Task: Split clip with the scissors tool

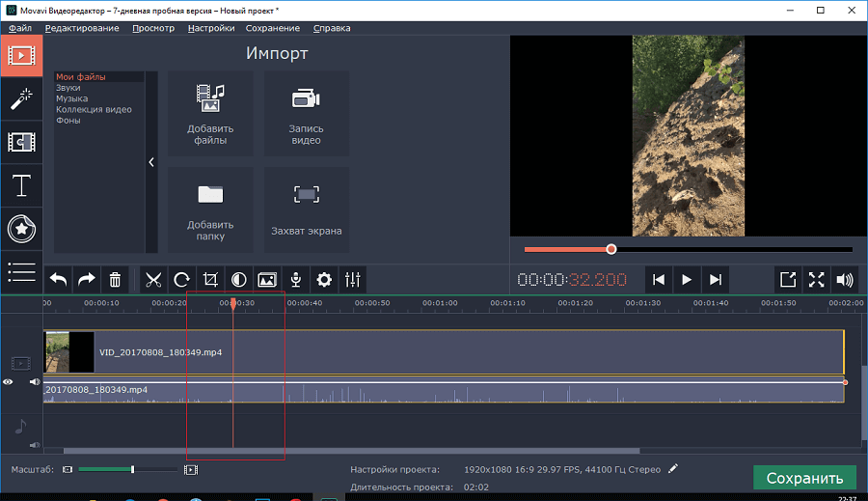Action: pos(153,280)
